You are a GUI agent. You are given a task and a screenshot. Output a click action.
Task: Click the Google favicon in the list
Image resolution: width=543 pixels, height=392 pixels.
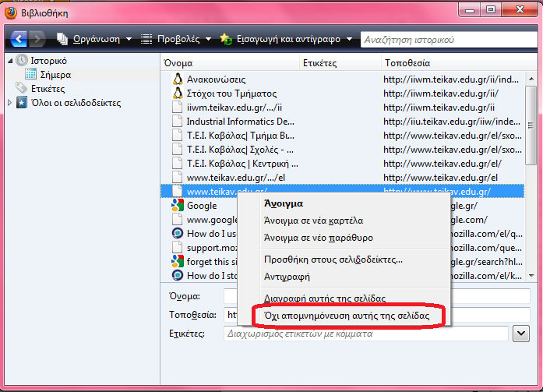point(178,205)
